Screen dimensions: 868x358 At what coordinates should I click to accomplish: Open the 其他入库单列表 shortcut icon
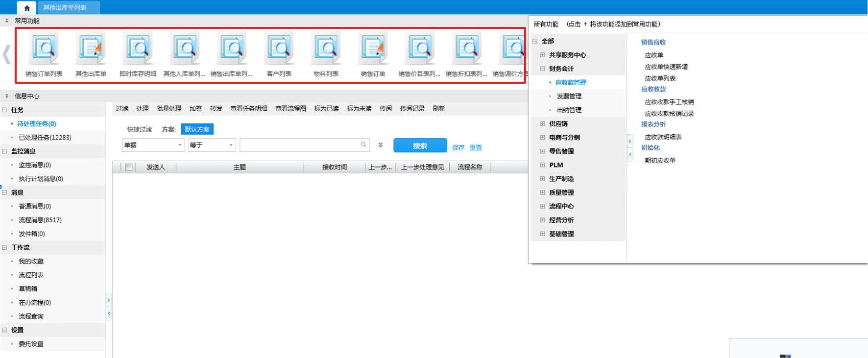185,48
